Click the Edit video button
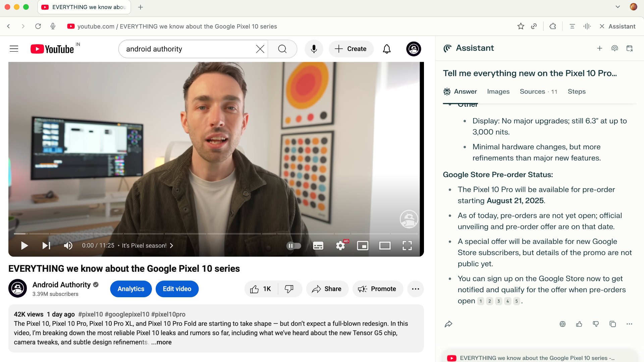Viewport: 644px width, 362px height. (177, 289)
